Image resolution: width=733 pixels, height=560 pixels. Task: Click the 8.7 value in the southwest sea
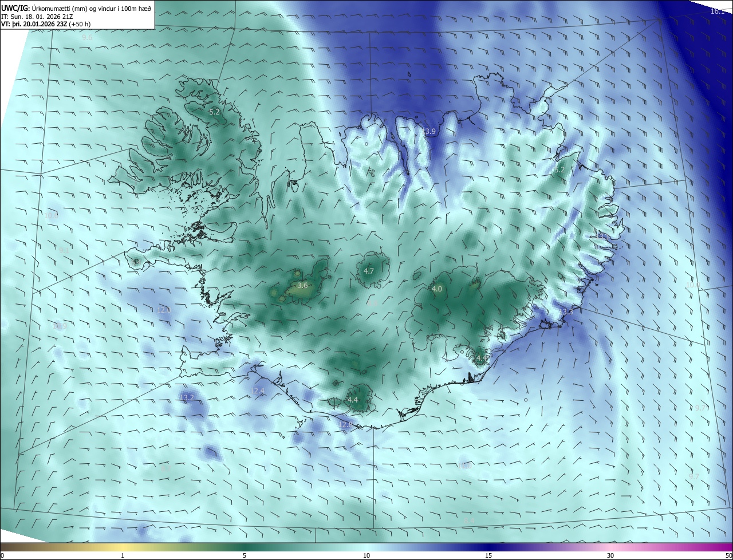(x=166, y=468)
